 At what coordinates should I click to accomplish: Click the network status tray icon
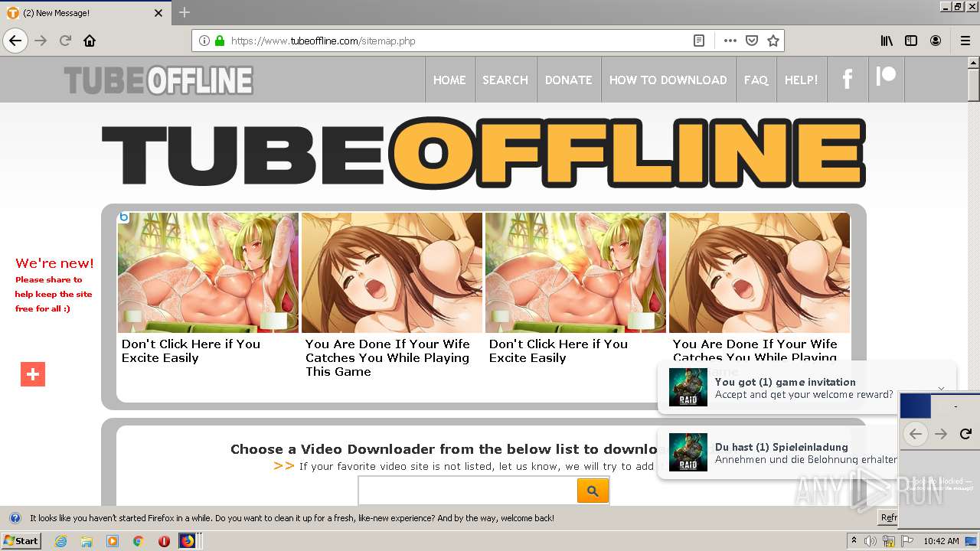889,541
